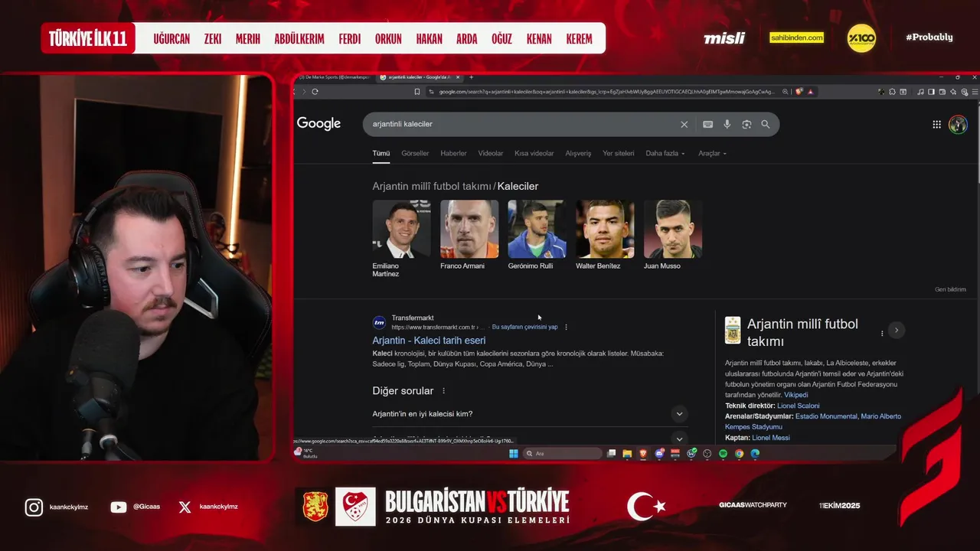Switch to the Haberler tab
This screenshot has width=980, height=551.
(453, 153)
